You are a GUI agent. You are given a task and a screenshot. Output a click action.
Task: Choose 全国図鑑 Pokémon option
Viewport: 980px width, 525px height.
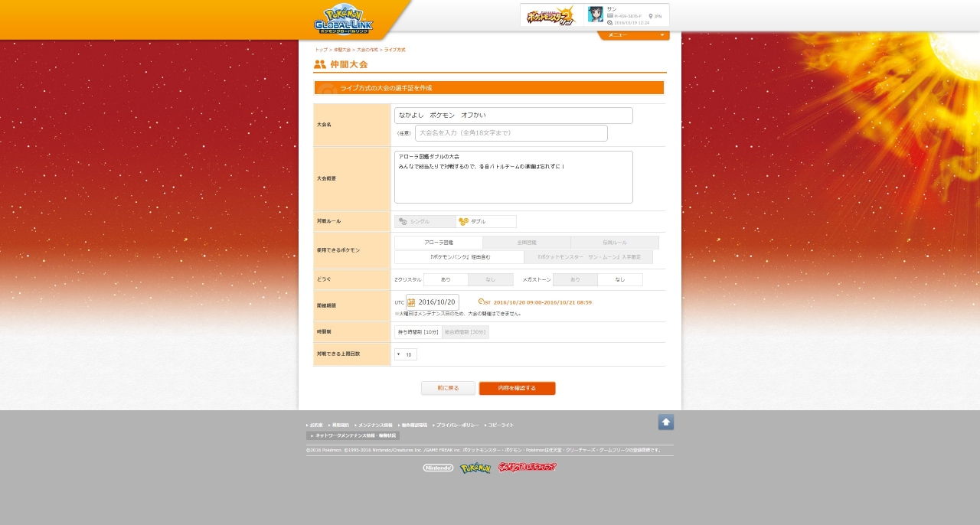click(x=527, y=243)
